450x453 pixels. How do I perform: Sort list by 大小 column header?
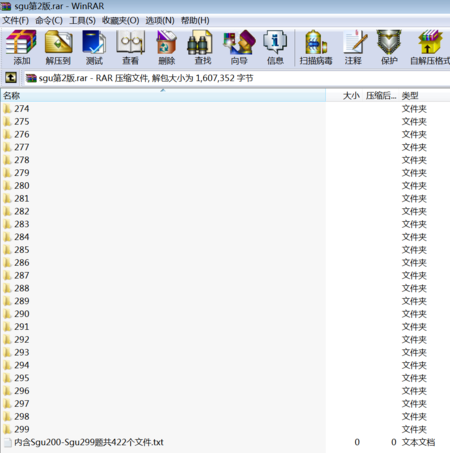344,96
